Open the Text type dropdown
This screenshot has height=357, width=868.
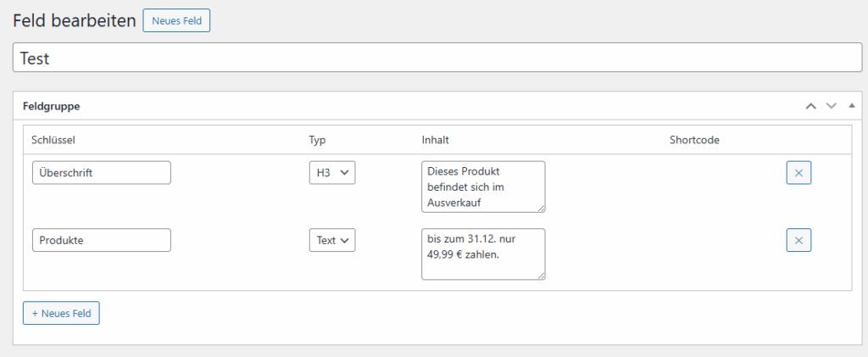pyautogui.click(x=331, y=240)
